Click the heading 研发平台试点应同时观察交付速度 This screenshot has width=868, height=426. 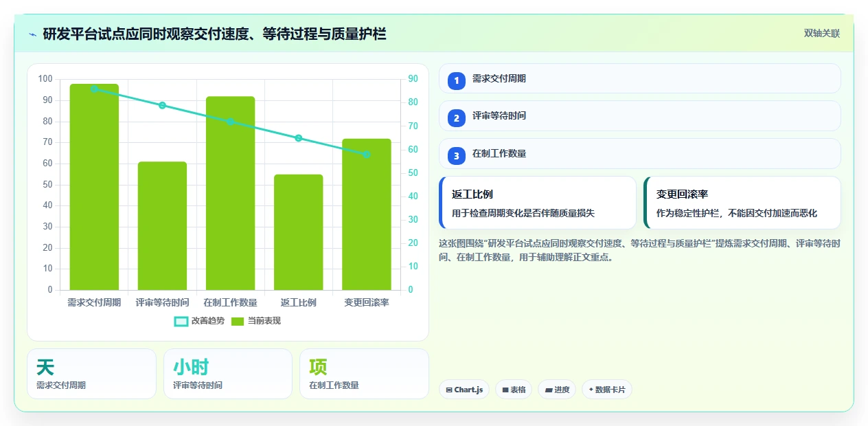point(214,34)
